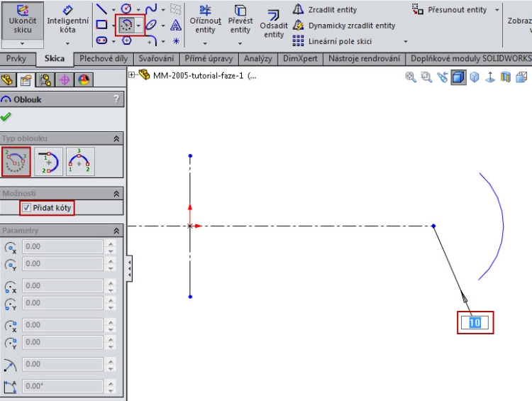Switch to Svařování tab

tap(156, 59)
